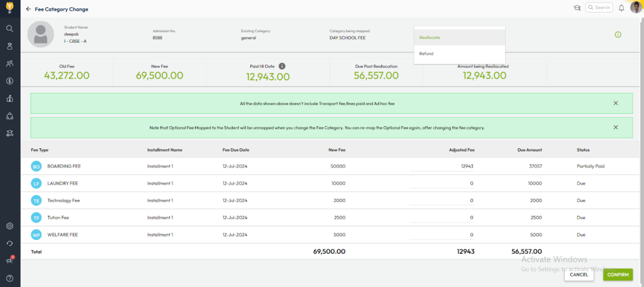Close the Optional Fee unmapped notice

(x=615, y=127)
